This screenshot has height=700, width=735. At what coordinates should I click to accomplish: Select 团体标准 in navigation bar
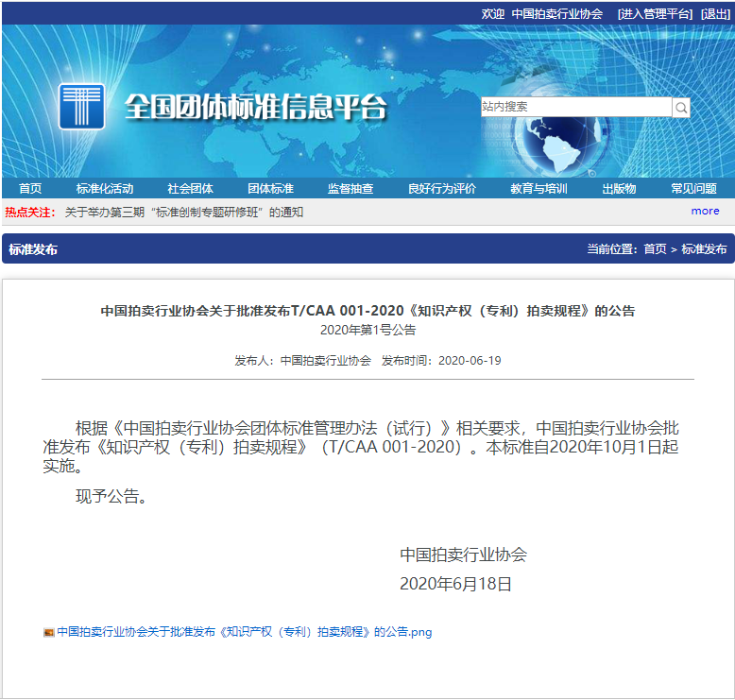(x=270, y=189)
